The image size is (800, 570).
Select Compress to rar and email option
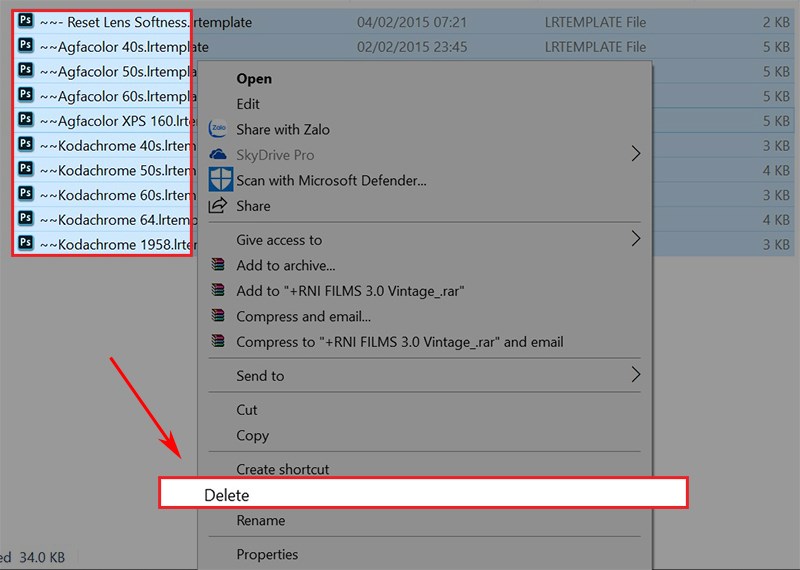click(x=399, y=342)
